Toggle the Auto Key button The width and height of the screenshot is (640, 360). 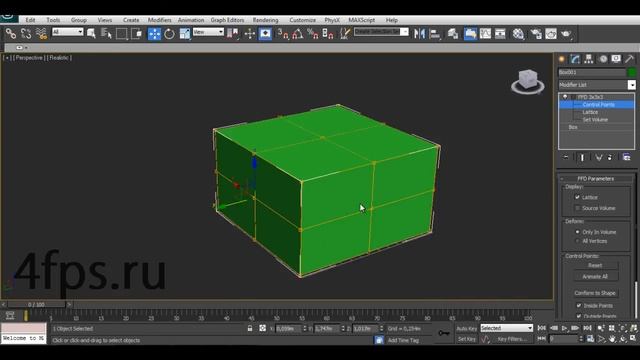(467, 329)
